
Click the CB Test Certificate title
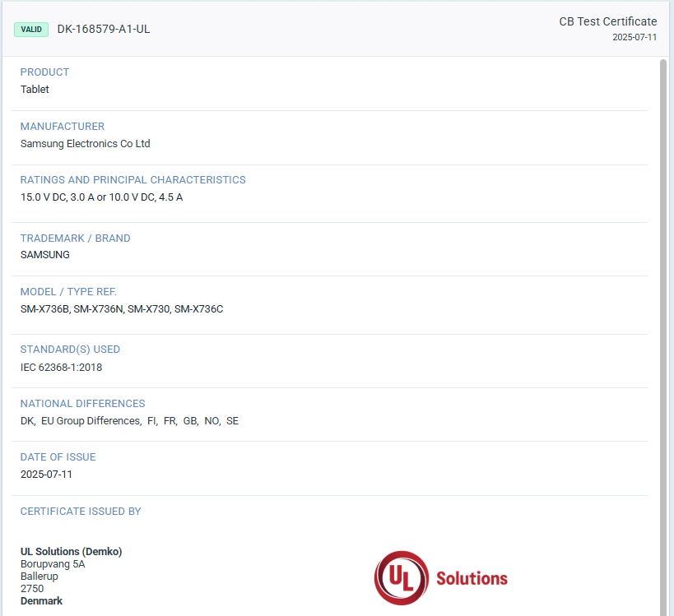coord(607,21)
